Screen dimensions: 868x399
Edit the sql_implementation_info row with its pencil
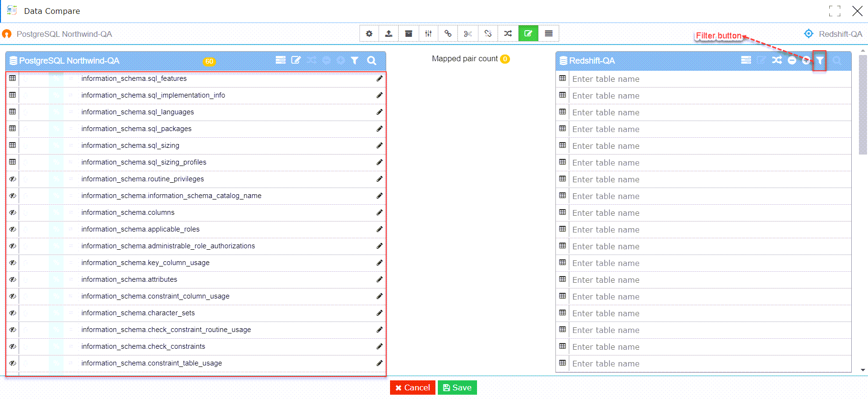tap(380, 95)
